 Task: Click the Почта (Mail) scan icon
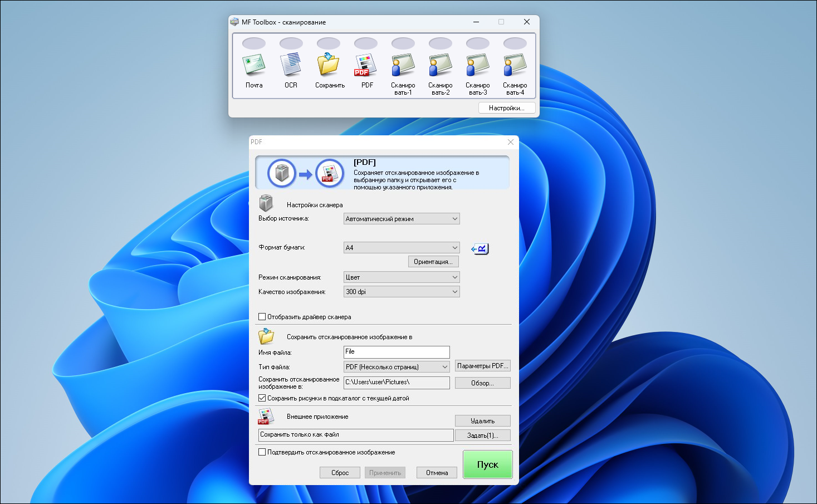(254, 65)
